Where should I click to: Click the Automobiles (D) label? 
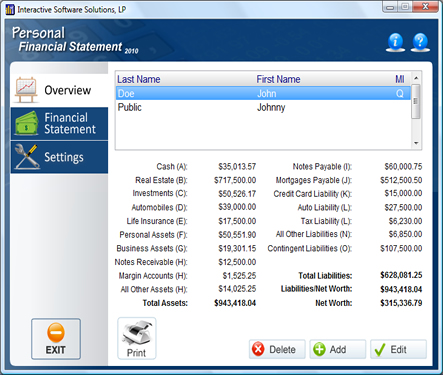coord(159,208)
